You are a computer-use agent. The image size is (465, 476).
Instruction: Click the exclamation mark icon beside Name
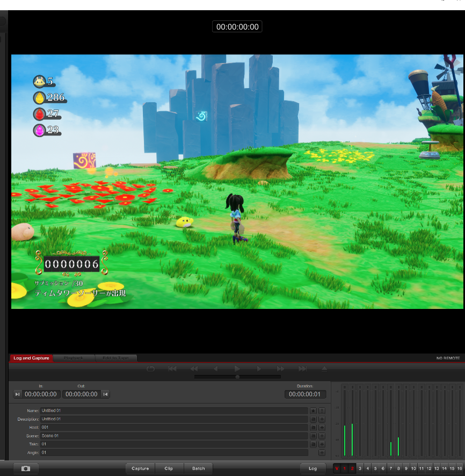click(x=322, y=411)
